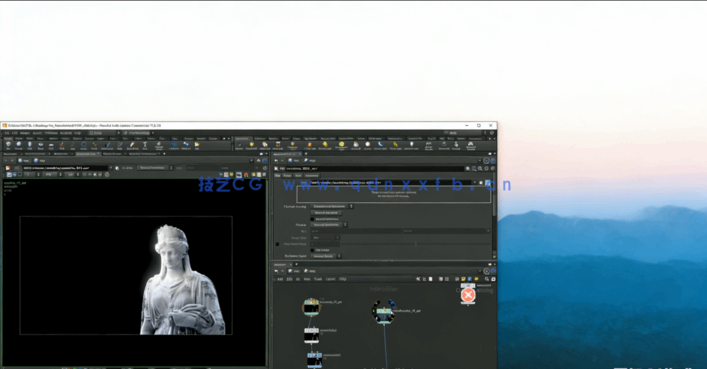Viewport: 707px width, 369px height.
Task: Select the node with the red error badge
Action: coord(468,295)
